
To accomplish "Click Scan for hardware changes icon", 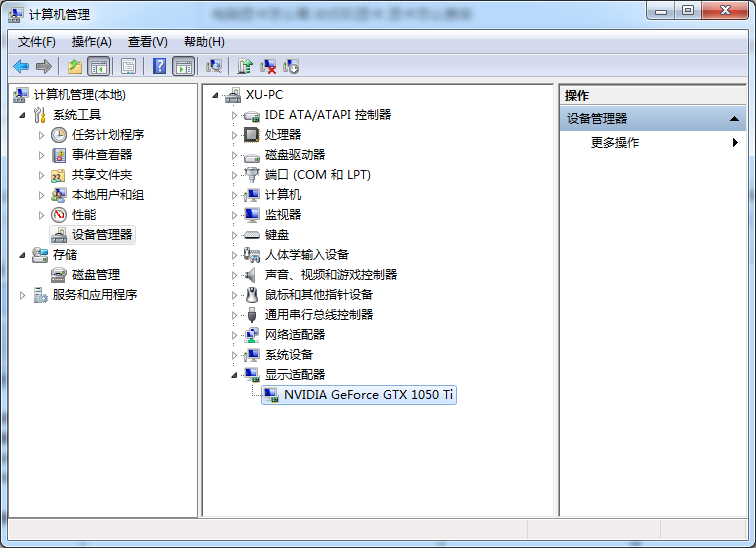I will click(x=213, y=66).
